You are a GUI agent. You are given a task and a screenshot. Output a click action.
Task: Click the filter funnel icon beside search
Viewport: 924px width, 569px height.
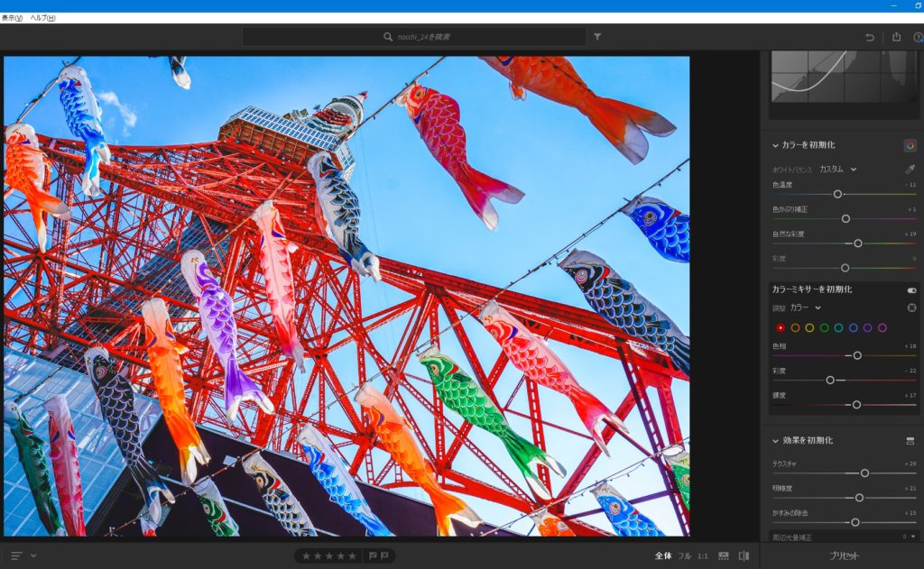(x=597, y=36)
